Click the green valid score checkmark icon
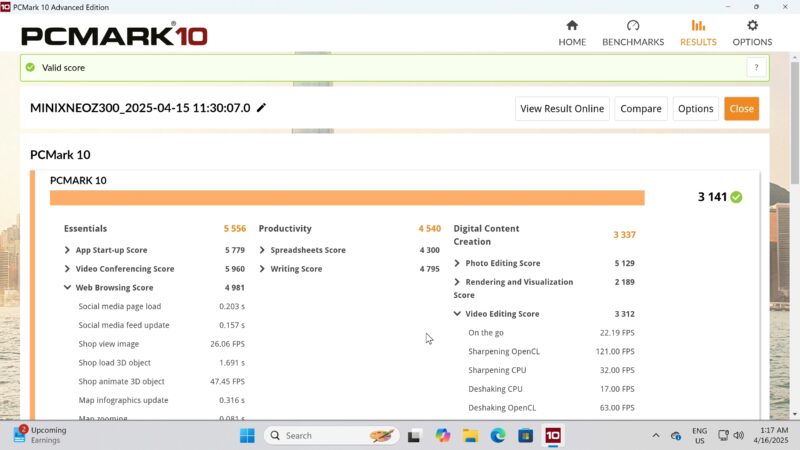The width and height of the screenshot is (800, 450). [31, 67]
